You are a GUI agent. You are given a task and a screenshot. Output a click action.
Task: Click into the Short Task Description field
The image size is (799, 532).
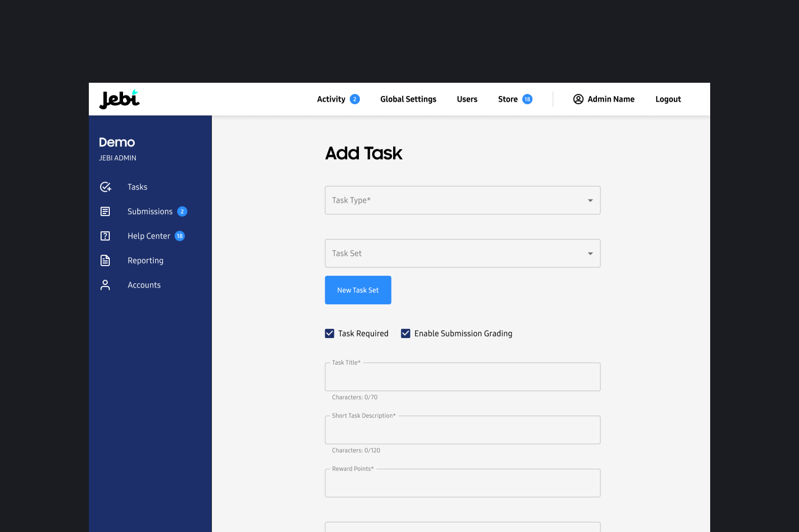[463, 430]
